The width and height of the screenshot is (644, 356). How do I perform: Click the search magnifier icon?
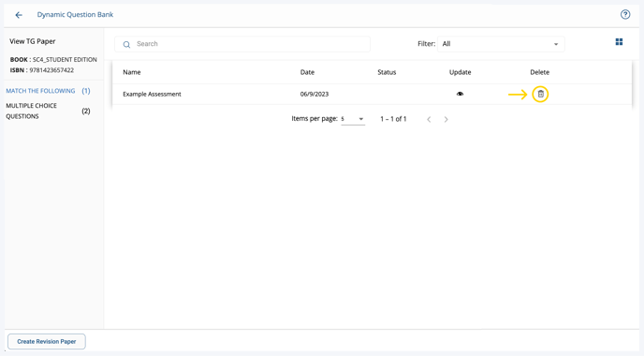[126, 44]
